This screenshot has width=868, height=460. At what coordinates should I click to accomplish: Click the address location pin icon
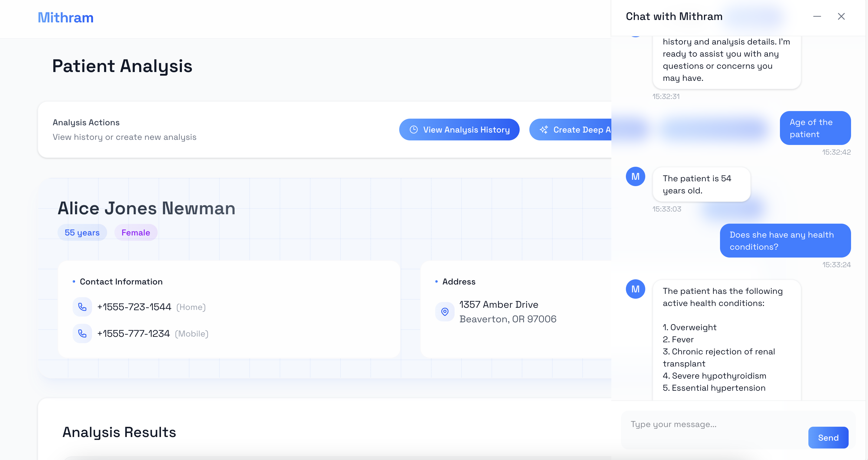[x=445, y=312]
